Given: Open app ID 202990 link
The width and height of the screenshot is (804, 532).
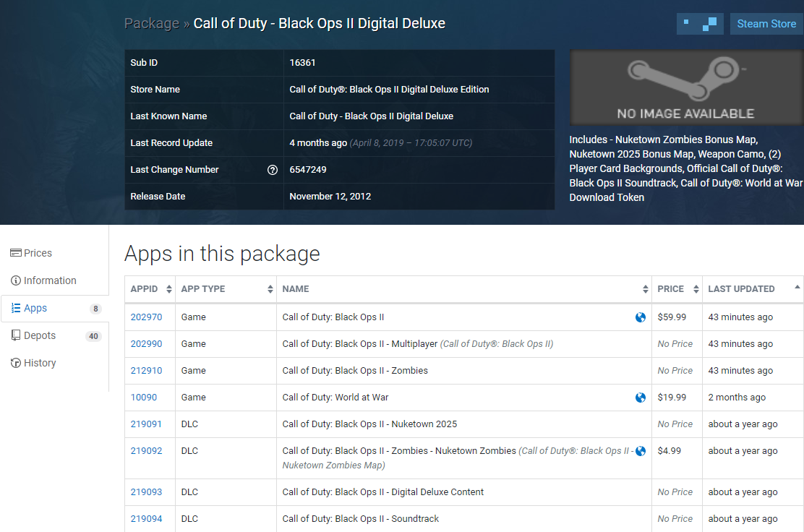Looking at the screenshot, I should tap(146, 344).
